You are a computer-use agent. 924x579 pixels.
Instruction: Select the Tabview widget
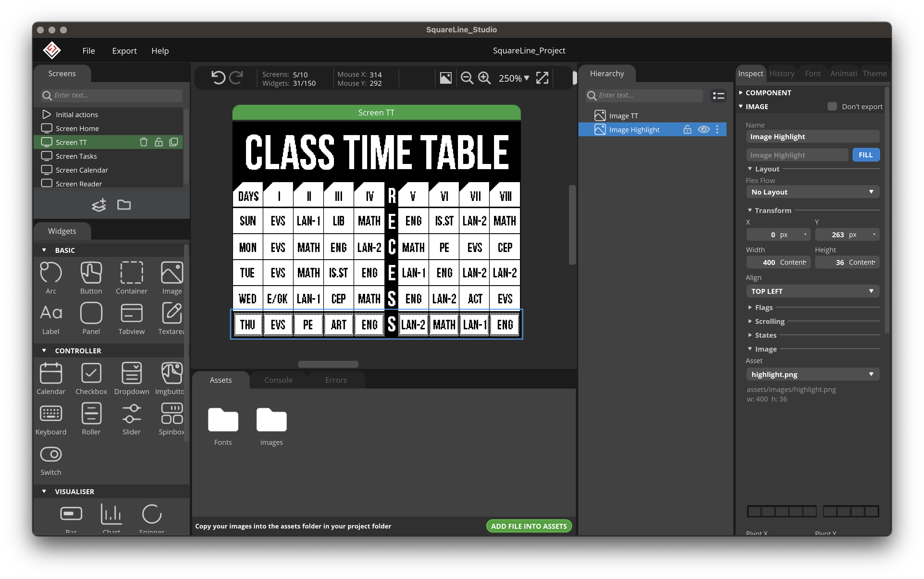(132, 318)
